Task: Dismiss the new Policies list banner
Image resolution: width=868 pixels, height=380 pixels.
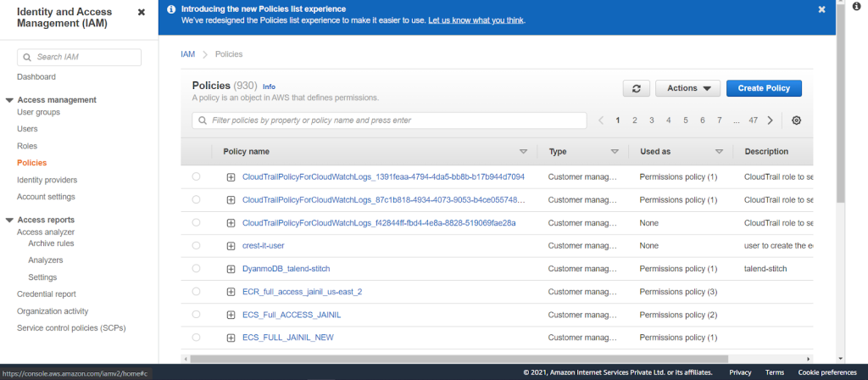Action: [x=821, y=9]
